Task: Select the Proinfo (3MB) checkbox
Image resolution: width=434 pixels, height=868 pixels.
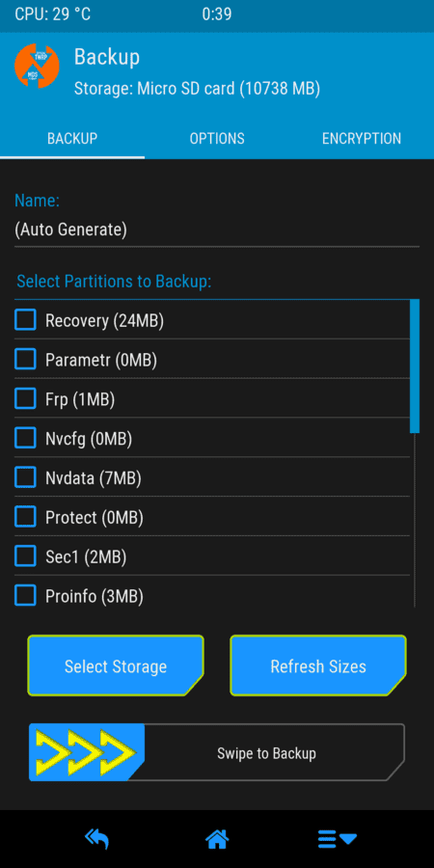Action: tap(25, 596)
